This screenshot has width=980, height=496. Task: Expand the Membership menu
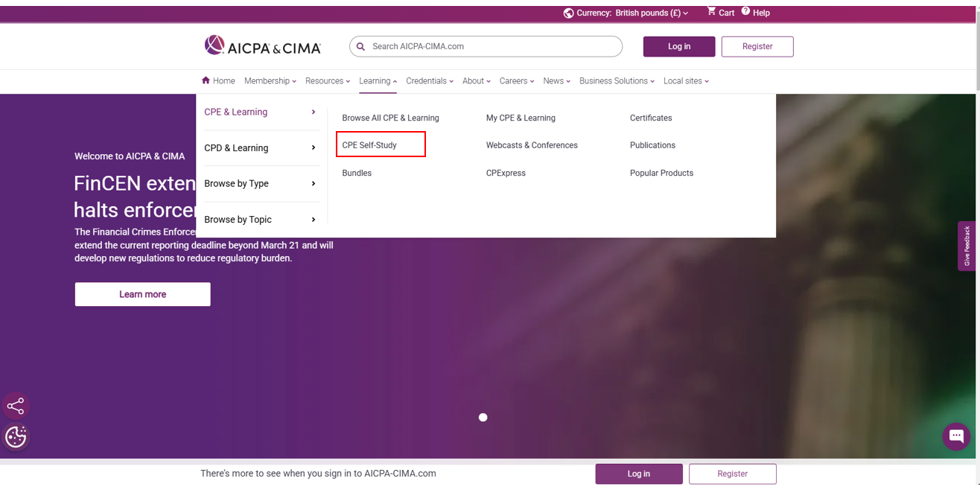click(x=270, y=81)
